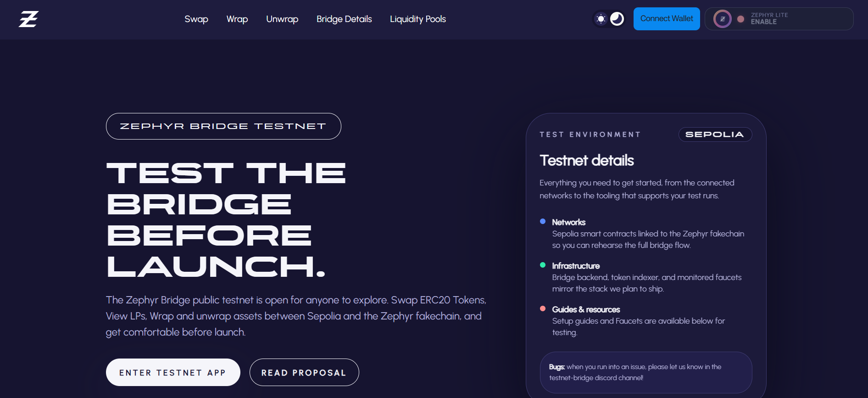The height and width of the screenshot is (398, 868).
Task: Click the green bullet beside Infrastructure
Action: pyautogui.click(x=543, y=266)
